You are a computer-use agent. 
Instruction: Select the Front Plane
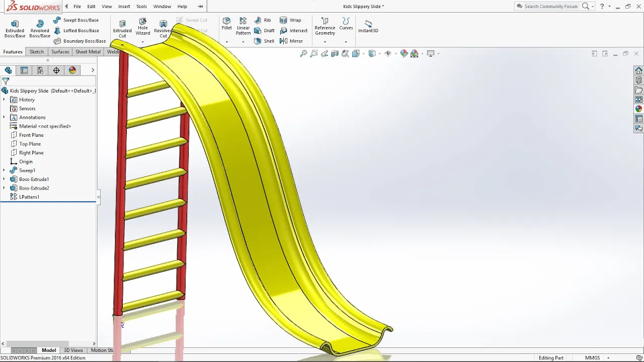click(x=31, y=135)
